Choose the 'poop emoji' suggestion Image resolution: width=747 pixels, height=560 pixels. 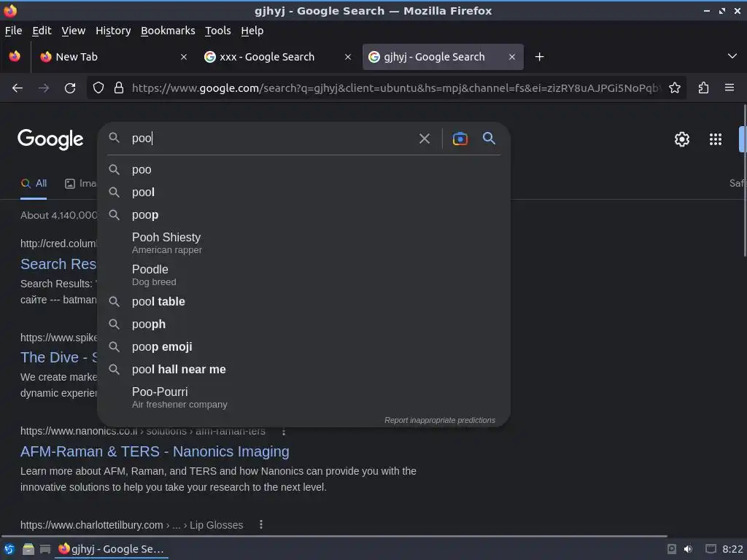tap(303, 346)
